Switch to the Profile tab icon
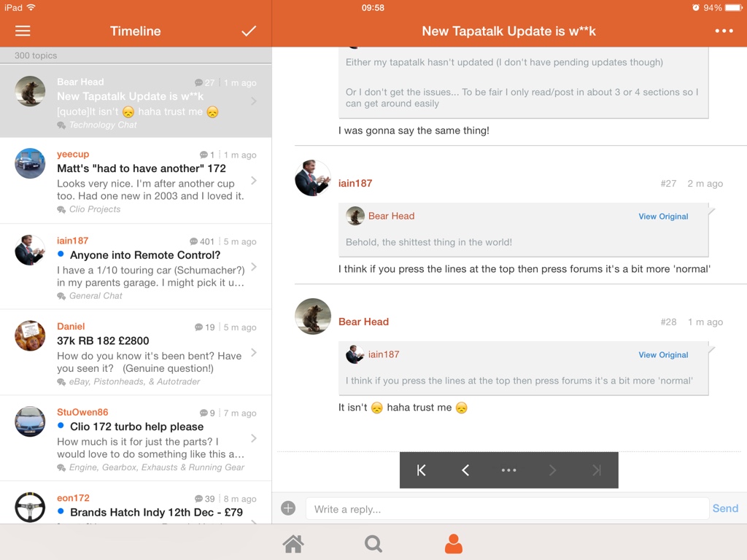Screen dimensions: 747x560 [x=454, y=544]
